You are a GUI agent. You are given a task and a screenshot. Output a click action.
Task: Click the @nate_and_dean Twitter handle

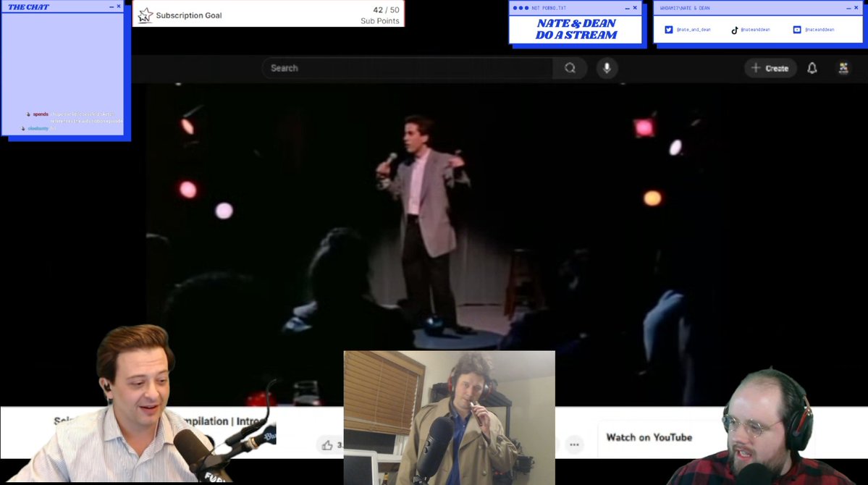coord(693,30)
